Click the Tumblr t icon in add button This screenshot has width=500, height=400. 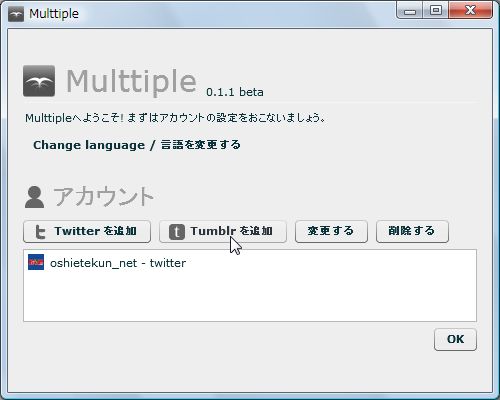pos(177,232)
